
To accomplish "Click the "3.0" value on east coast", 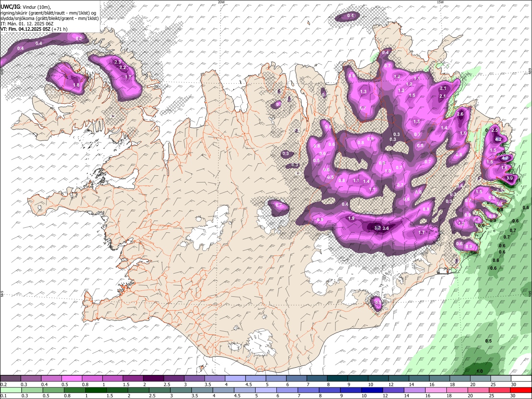I will click(510, 178).
